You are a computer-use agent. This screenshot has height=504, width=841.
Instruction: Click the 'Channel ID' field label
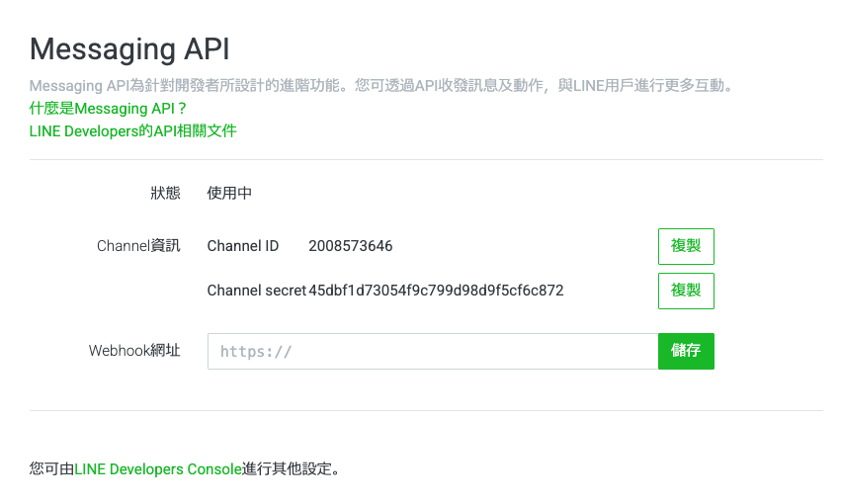243,246
